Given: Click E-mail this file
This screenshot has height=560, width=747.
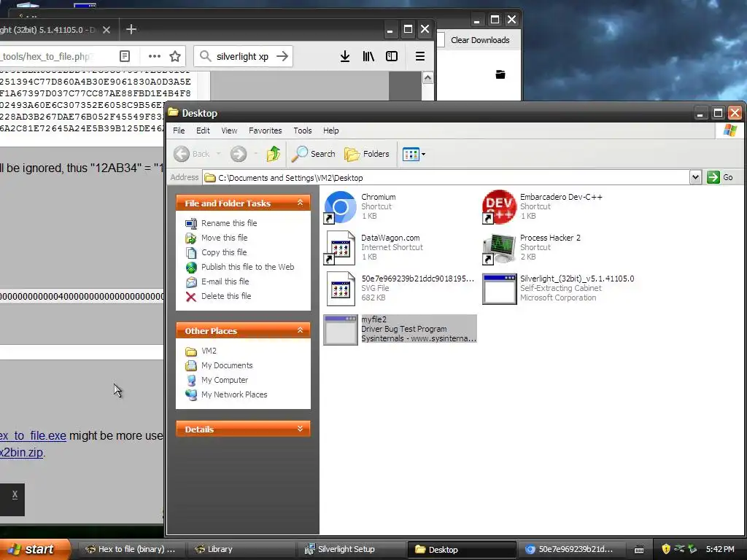Looking at the screenshot, I should [x=225, y=281].
